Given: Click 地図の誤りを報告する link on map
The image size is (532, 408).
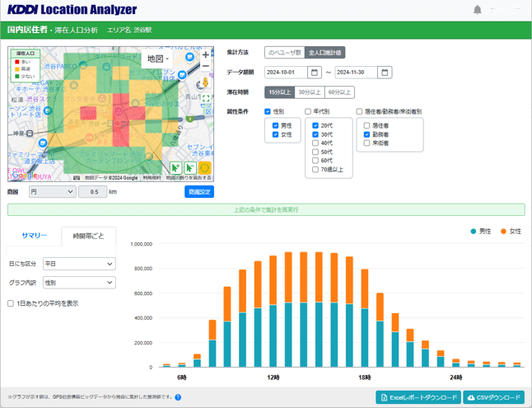Looking at the screenshot, I should pyautogui.click(x=189, y=178).
